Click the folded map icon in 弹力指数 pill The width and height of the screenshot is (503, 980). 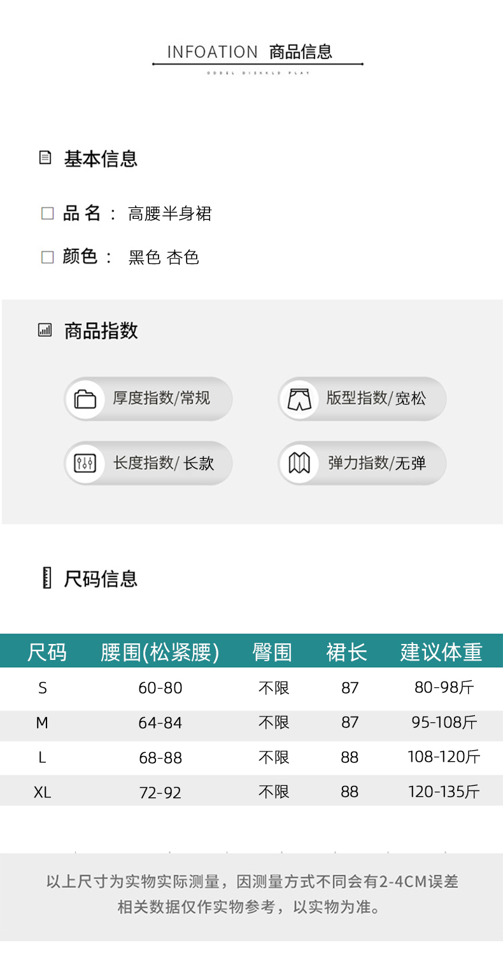(x=299, y=463)
